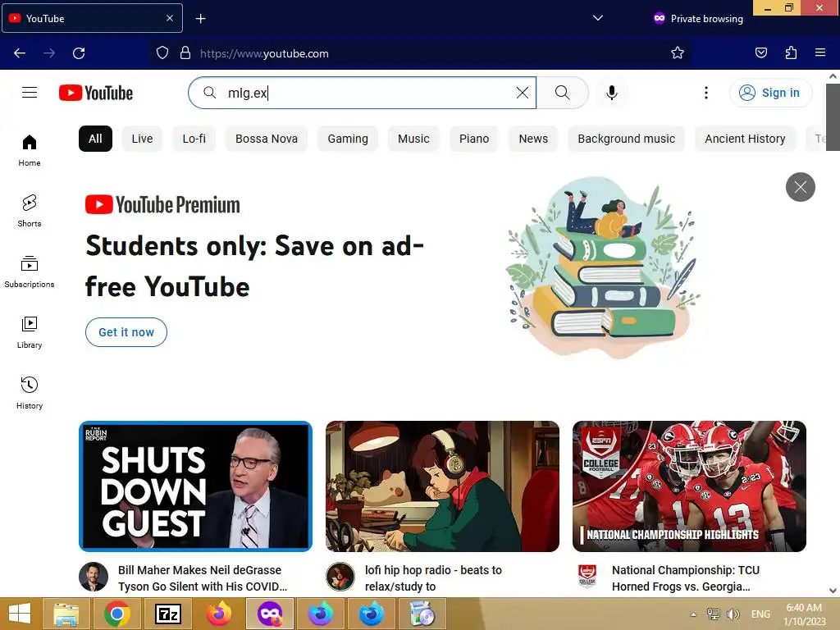Open History in sidebar

(x=30, y=393)
